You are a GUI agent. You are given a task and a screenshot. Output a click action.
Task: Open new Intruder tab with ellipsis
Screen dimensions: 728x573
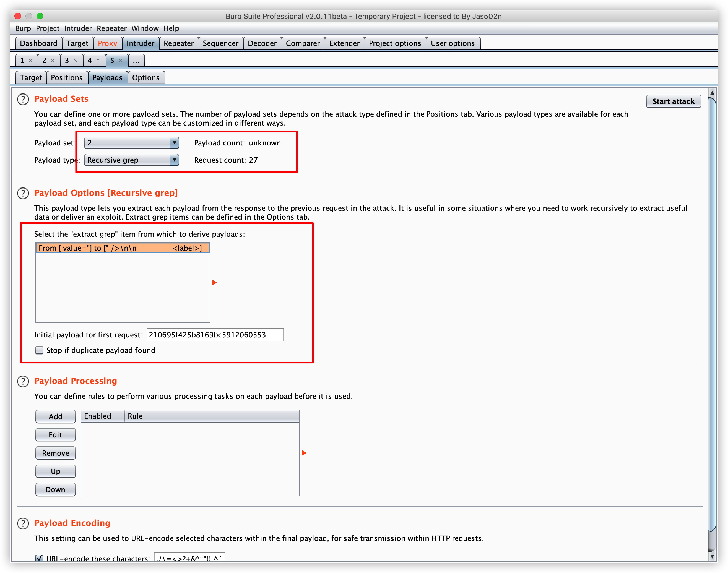tap(136, 60)
